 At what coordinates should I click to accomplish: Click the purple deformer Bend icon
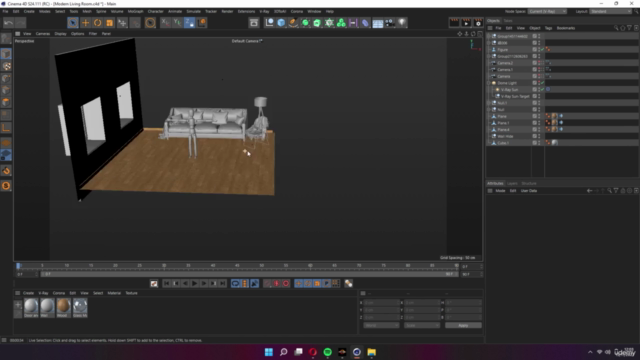[x=365, y=23]
